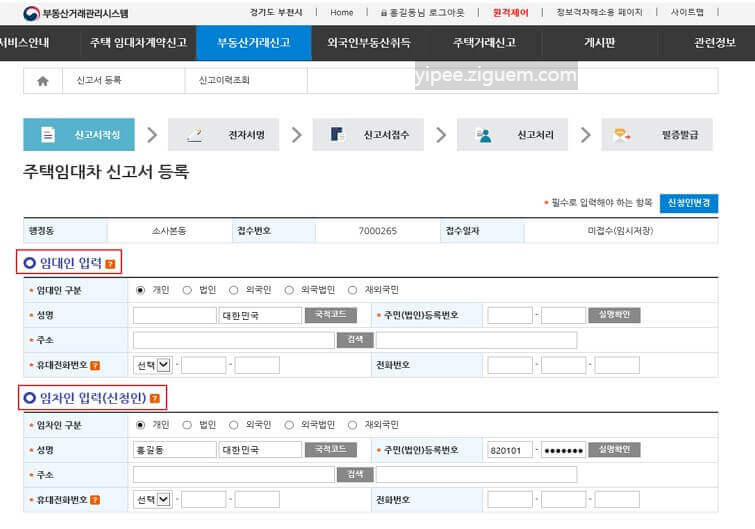Open the 주택 임대차계약신고 menu
755x529 pixels.
pos(138,43)
